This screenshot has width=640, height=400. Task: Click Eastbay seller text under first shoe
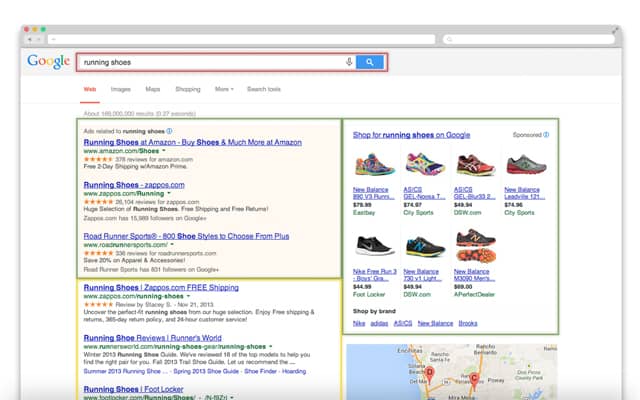click(x=364, y=213)
